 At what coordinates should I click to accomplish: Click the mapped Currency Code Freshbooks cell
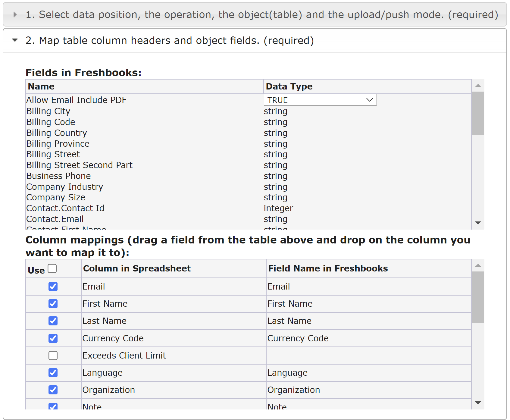tap(369, 338)
